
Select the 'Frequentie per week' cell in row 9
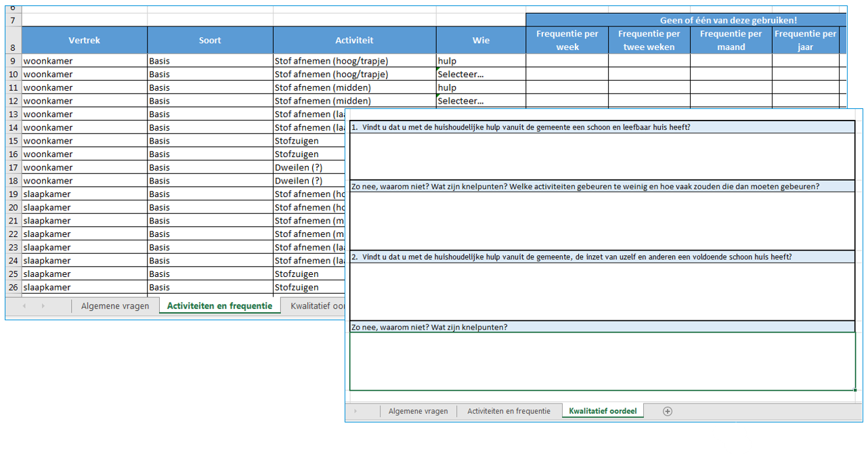(567, 61)
